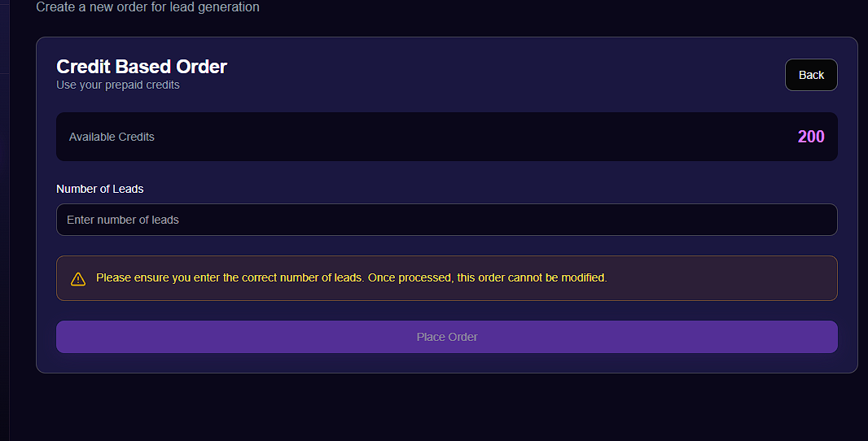Image resolution: width=868 pixels, height=441 pixels.
Task: Click 'lead generation' in the page description
Action: 219,7
